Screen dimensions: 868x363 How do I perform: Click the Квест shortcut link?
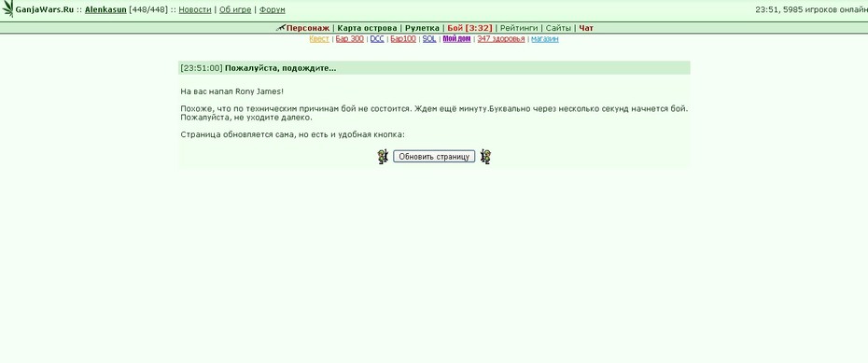[319, 39]
